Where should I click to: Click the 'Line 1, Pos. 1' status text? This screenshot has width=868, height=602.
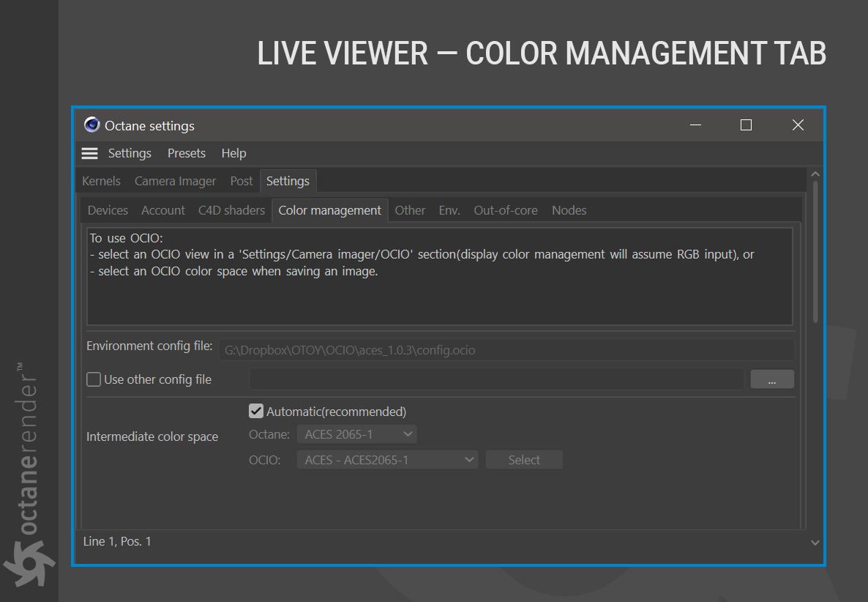pos(117,541)
